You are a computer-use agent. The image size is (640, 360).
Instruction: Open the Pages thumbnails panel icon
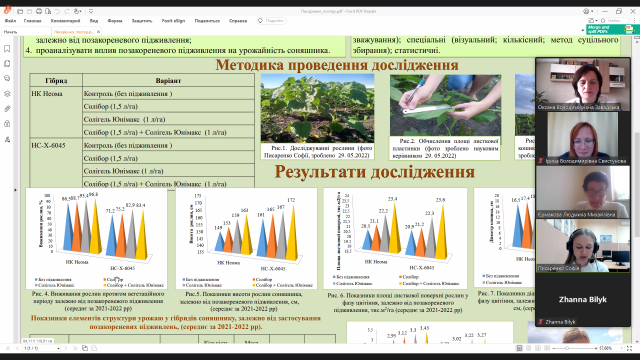click(7, 64)
